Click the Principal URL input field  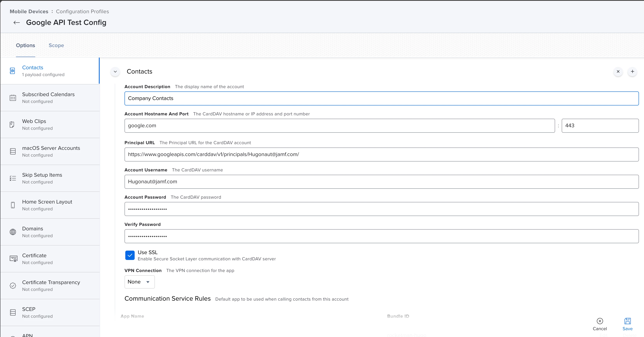pyautogui.click(x=381, y=154)
